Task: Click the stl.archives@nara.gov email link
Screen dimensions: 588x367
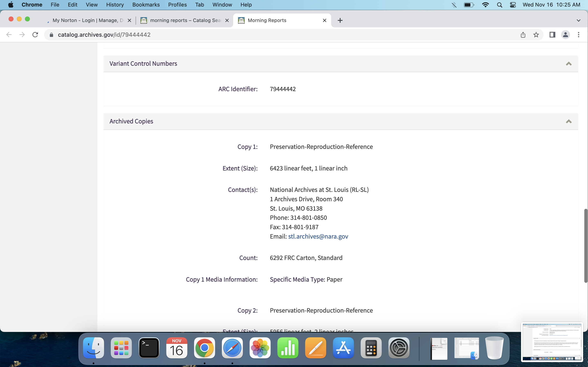Action: 318,237
